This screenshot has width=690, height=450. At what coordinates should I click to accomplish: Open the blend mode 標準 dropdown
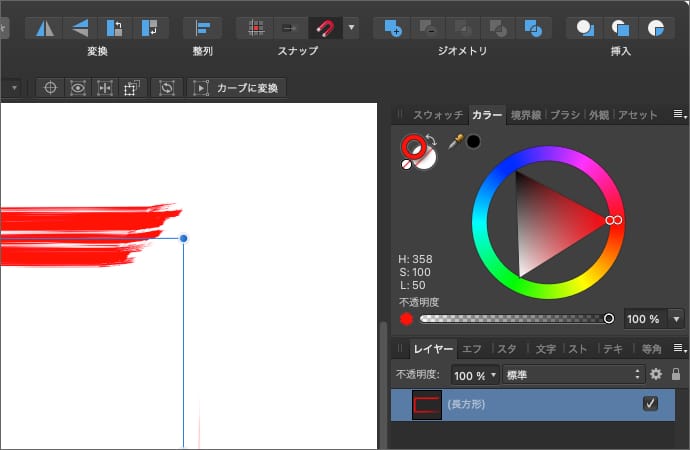[x=573, y=375]
